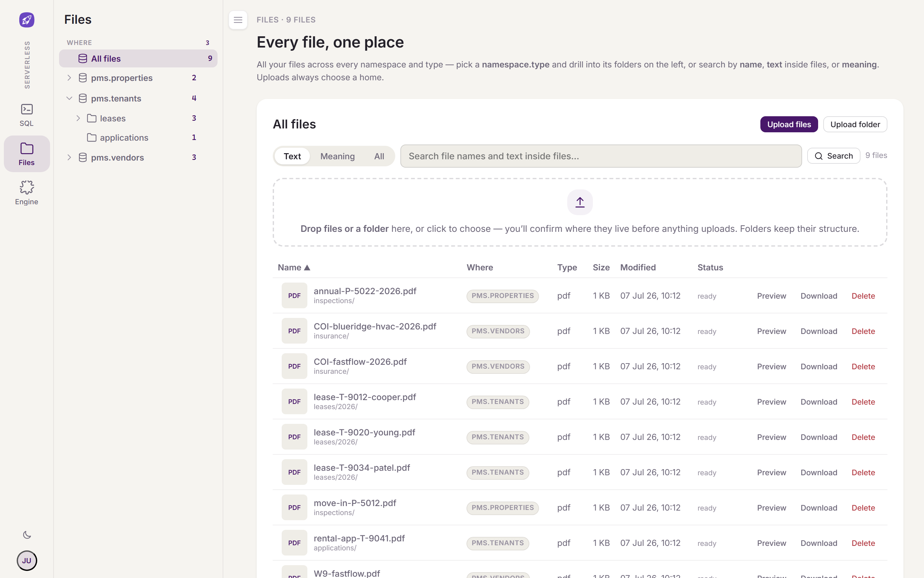Open file name move-in-P-5012.pdf
The height and width of the screenshot is (578, 924).
tap(355, 503)
